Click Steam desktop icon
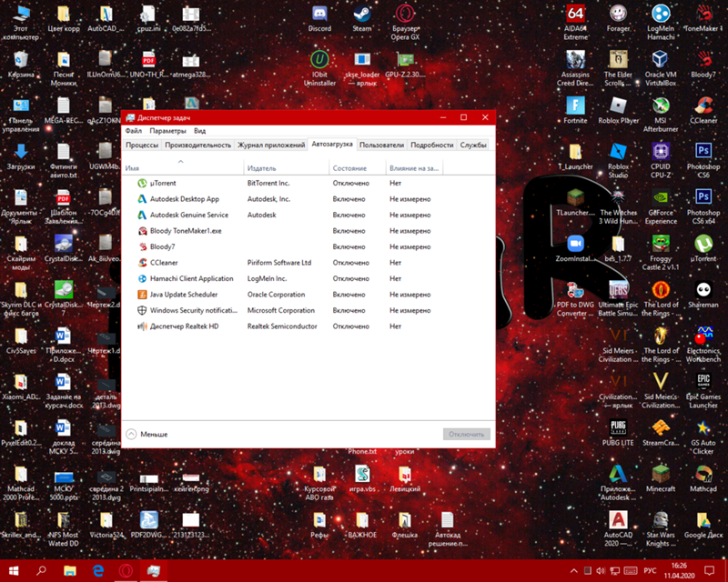The width and height of the screenshot is (728, 582). tap(361, 14)
